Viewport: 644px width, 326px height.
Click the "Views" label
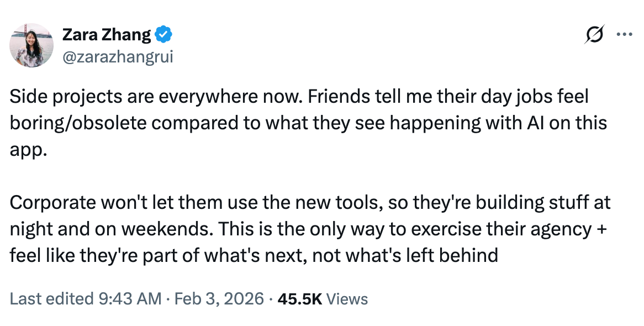[x=347, y=299]
